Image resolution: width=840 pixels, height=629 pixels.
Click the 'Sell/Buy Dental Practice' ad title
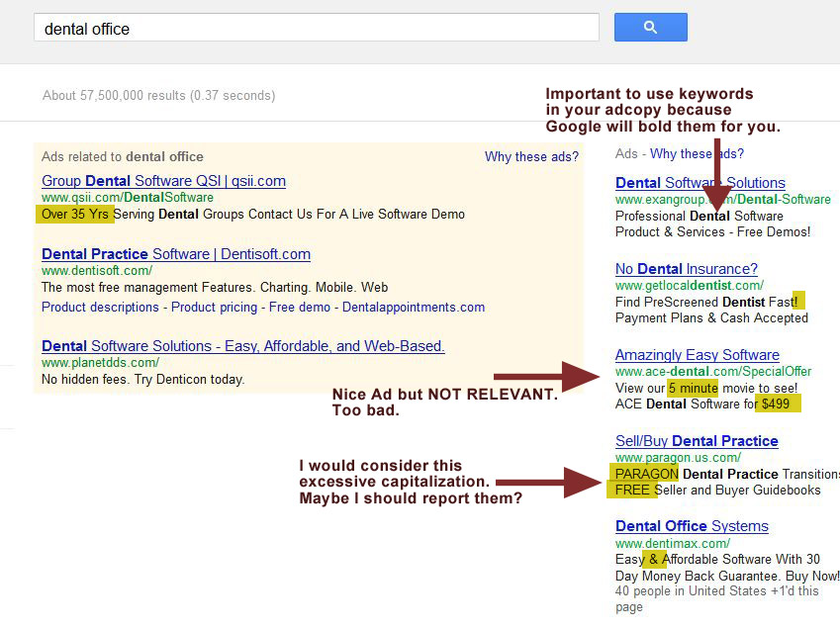[697, 441]
